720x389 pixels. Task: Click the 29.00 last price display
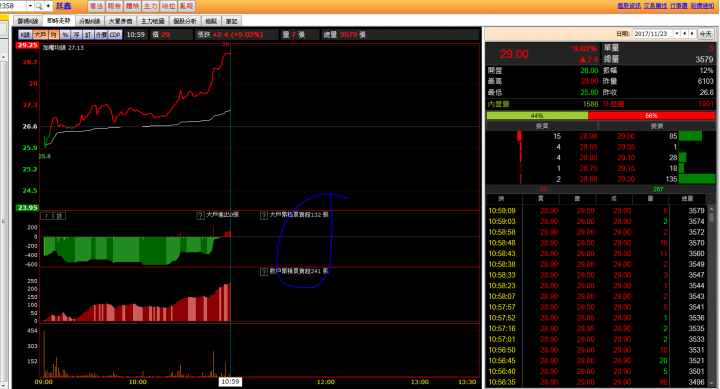tap(514, 54)
